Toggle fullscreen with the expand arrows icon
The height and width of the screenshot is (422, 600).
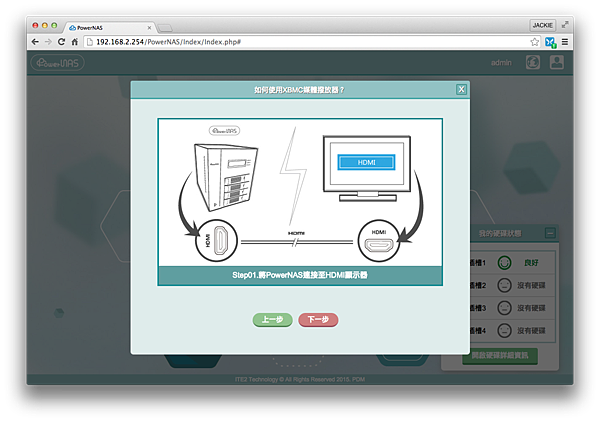[565, 25]
